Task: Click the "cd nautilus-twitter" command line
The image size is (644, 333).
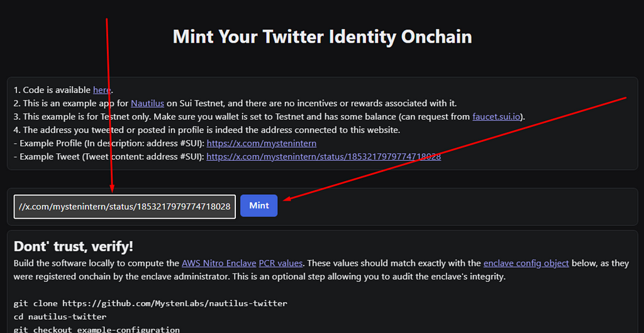Action: tap(60, 317)
